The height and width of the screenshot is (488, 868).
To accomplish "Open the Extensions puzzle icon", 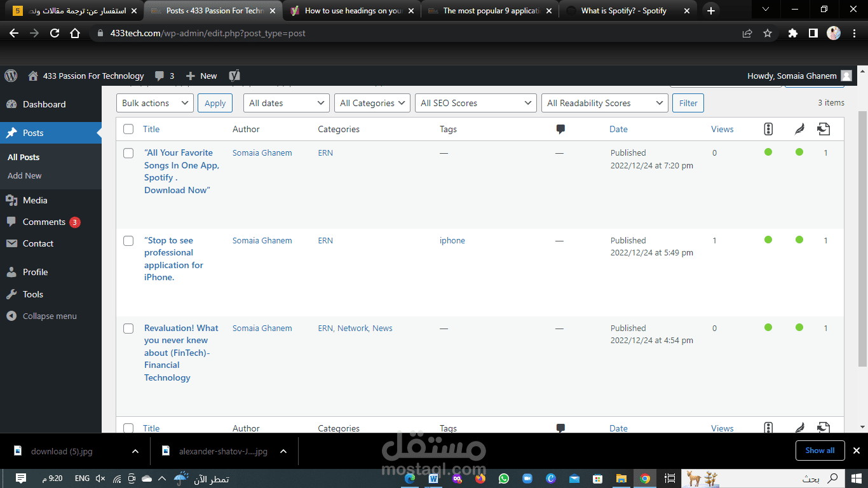I will point(792,33).
